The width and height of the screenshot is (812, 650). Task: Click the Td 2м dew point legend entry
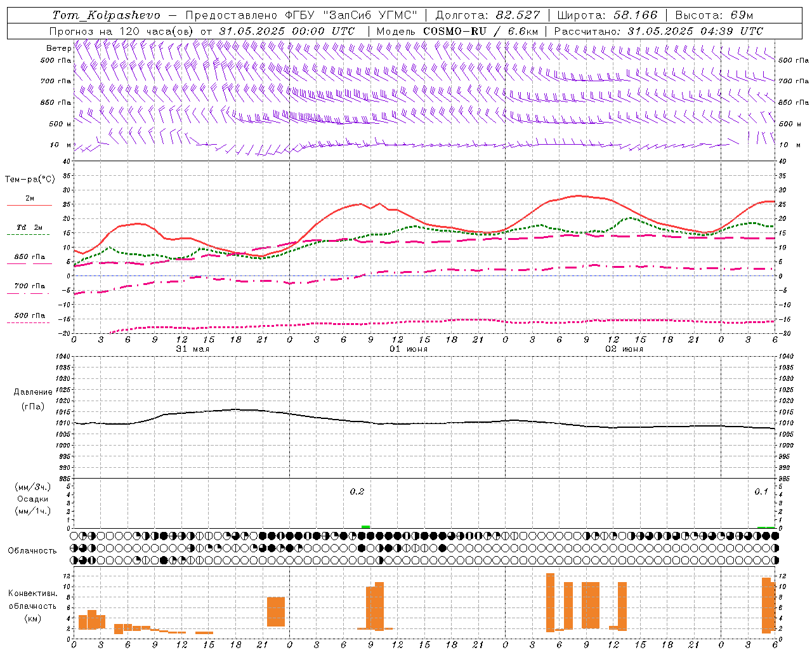pos(29,227)
